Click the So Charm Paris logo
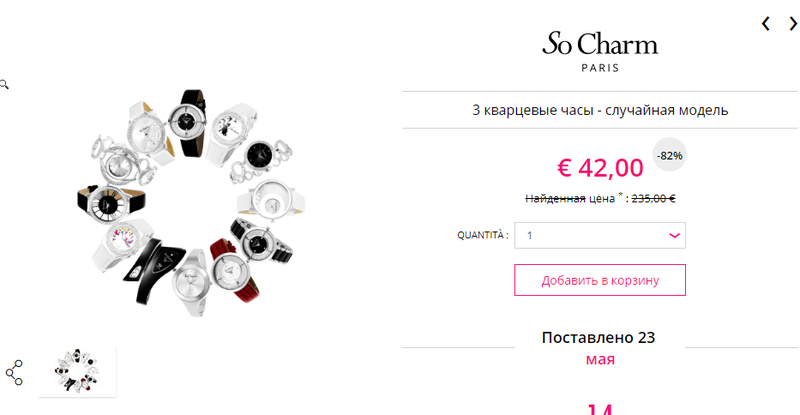The height and width of the screenshot is (415, 800). point(600,52)
